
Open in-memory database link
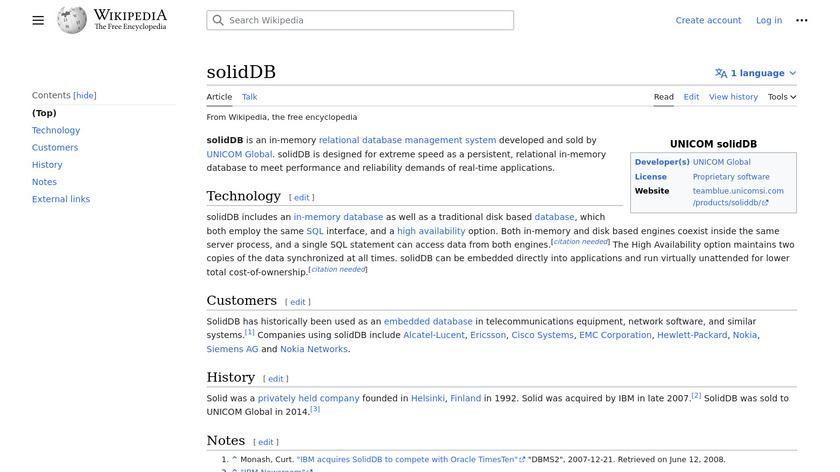point(338,217)
